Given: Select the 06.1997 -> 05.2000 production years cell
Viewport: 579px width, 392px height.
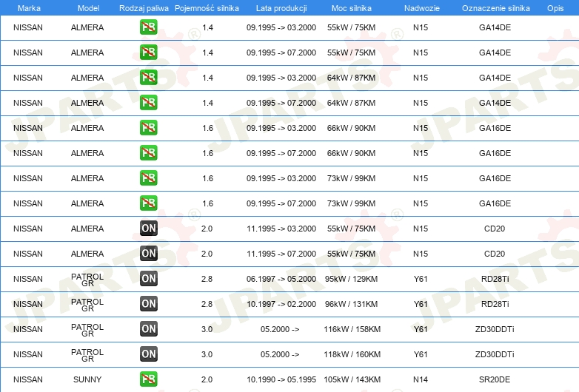Looking at the screenshot, I should tap(281, 279).
